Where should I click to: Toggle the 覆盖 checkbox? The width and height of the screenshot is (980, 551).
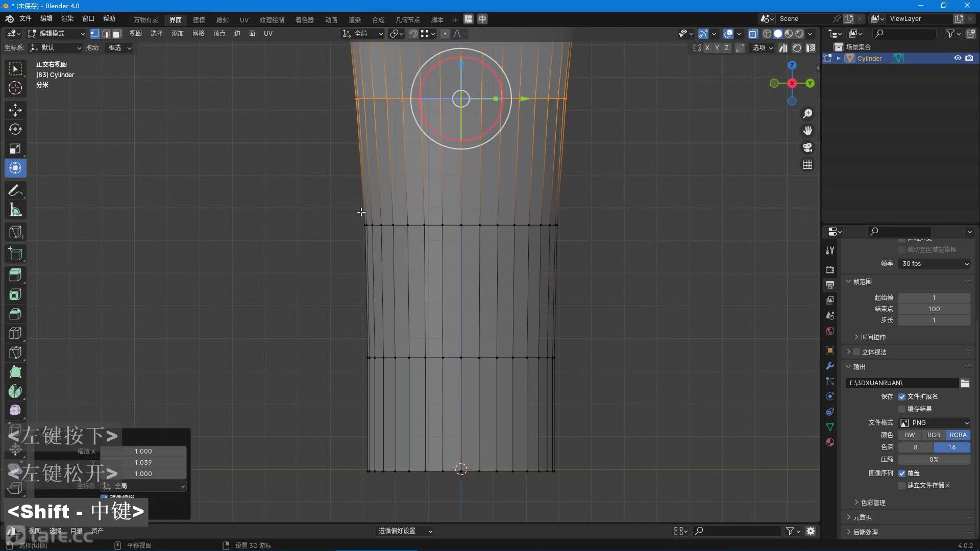click(902, 473)
